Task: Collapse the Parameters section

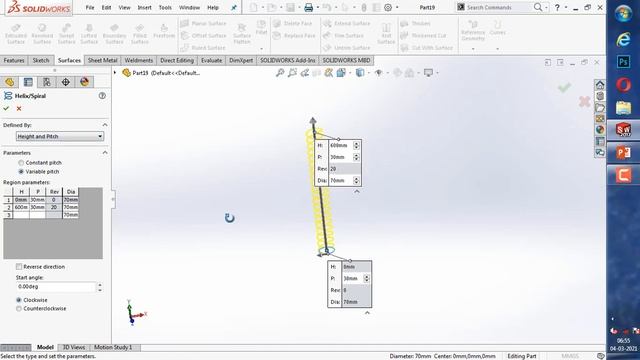Action: pyautogui.click(x=105, y=153)
